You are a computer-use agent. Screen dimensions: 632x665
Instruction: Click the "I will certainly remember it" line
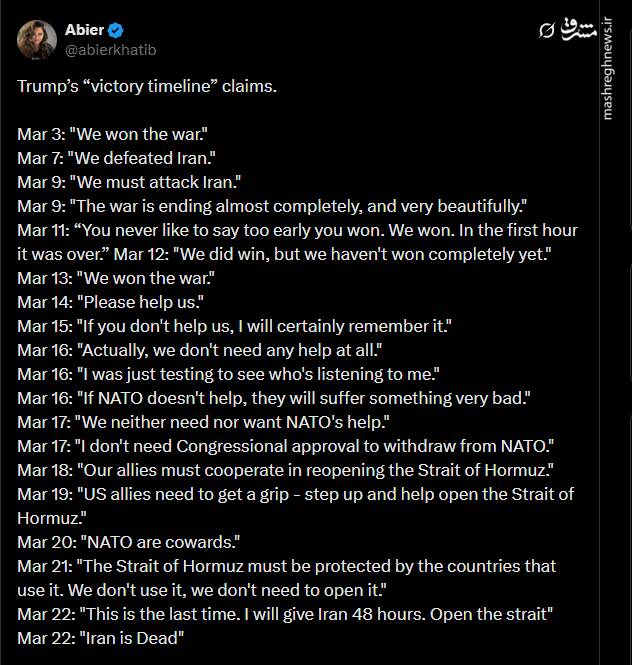tap(235, 326)
